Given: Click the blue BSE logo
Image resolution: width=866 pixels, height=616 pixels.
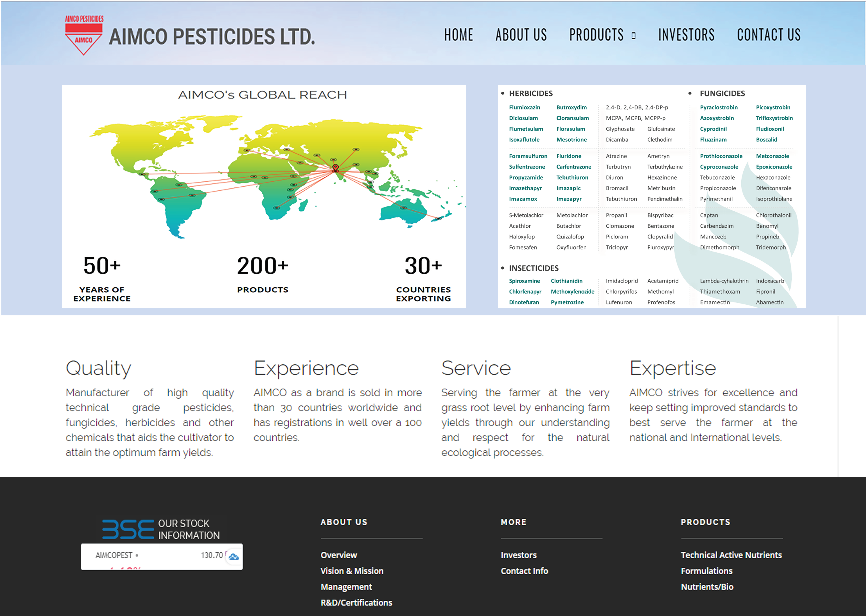Looking at the screenshot, I should pyautogui.click(x=128, y=529).
